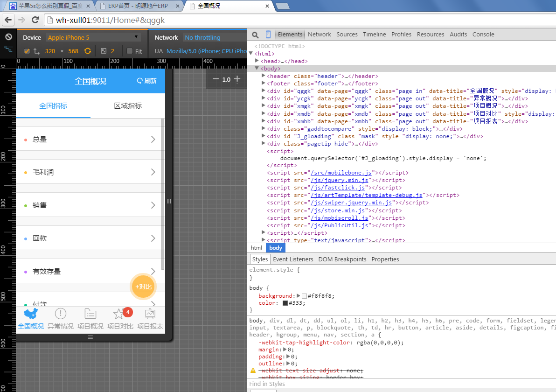Tap the 项目概况 folder icon
The image size is (556, 392).
90,314
